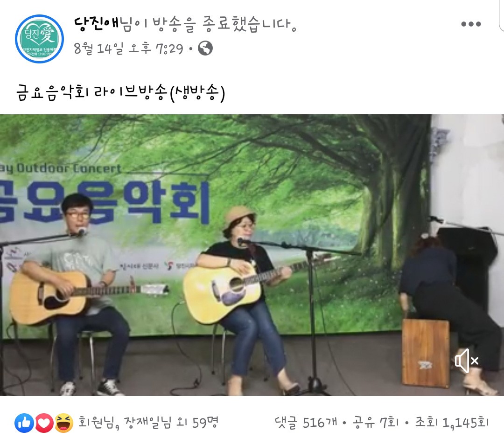Click the wooden cajon box in the video

click(426, 354)
